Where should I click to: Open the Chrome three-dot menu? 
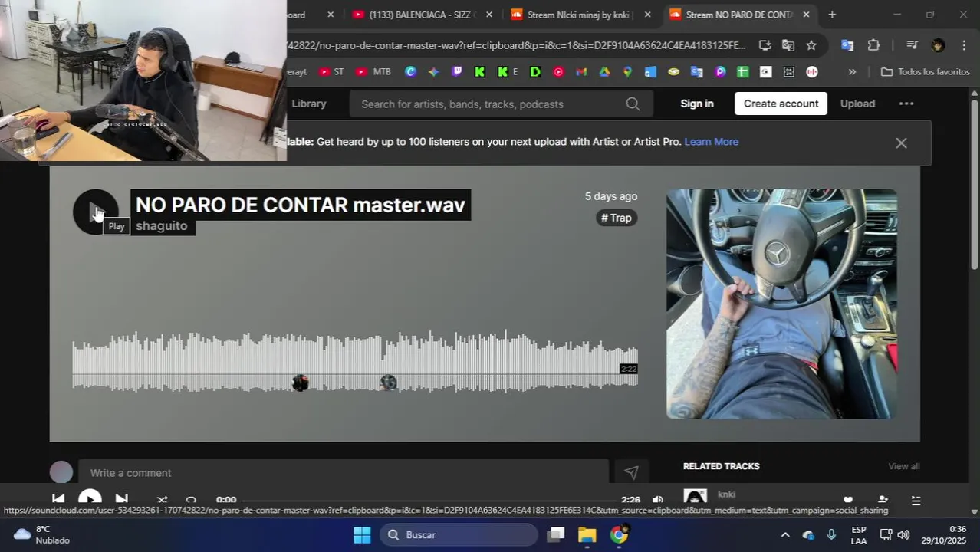(x=964, y=45)
